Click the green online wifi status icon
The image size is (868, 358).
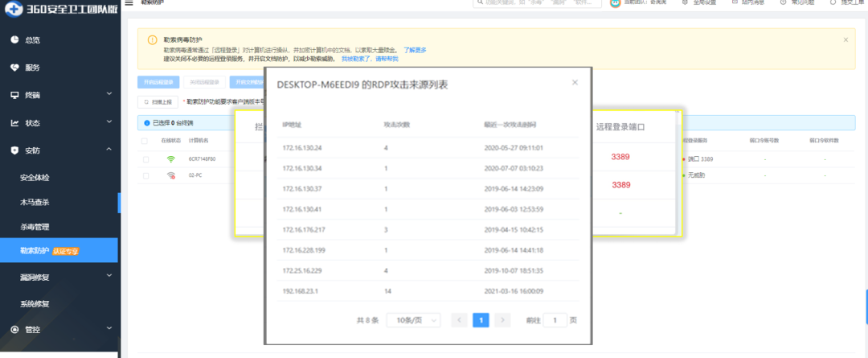pos(170,159)
